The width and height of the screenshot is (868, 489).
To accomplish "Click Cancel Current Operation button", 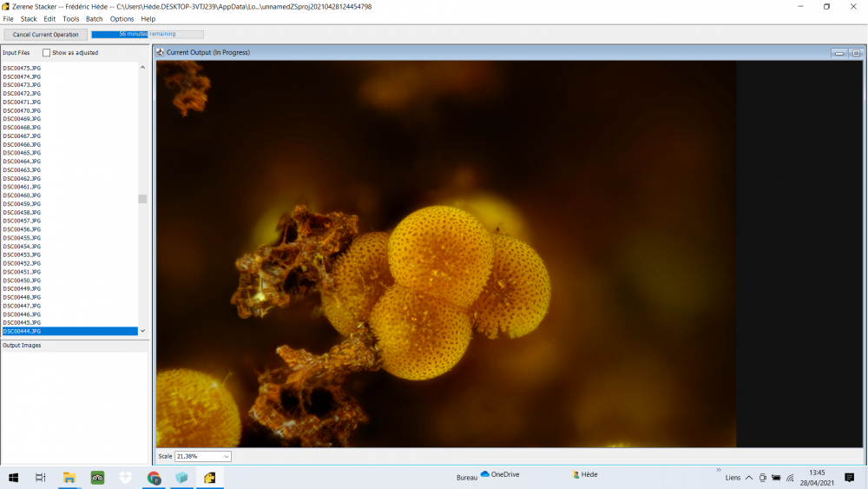I will point(45,35).
